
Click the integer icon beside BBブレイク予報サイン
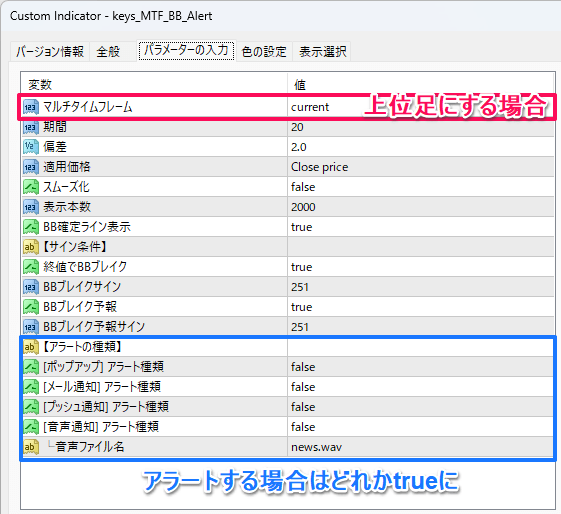(31, 327)
